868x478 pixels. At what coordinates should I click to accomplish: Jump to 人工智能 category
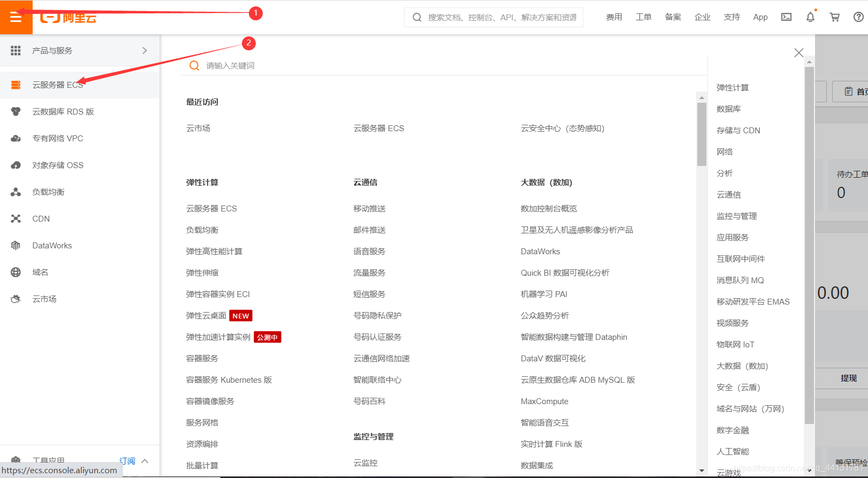733,451
